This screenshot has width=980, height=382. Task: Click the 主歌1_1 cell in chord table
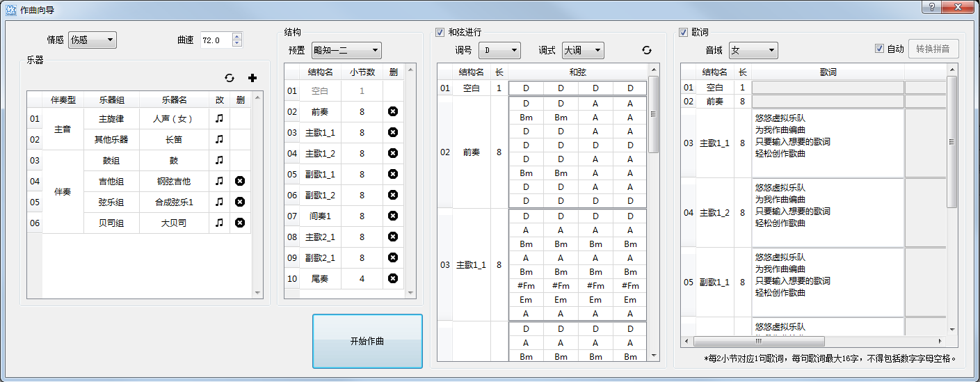[x=472, y=264]
